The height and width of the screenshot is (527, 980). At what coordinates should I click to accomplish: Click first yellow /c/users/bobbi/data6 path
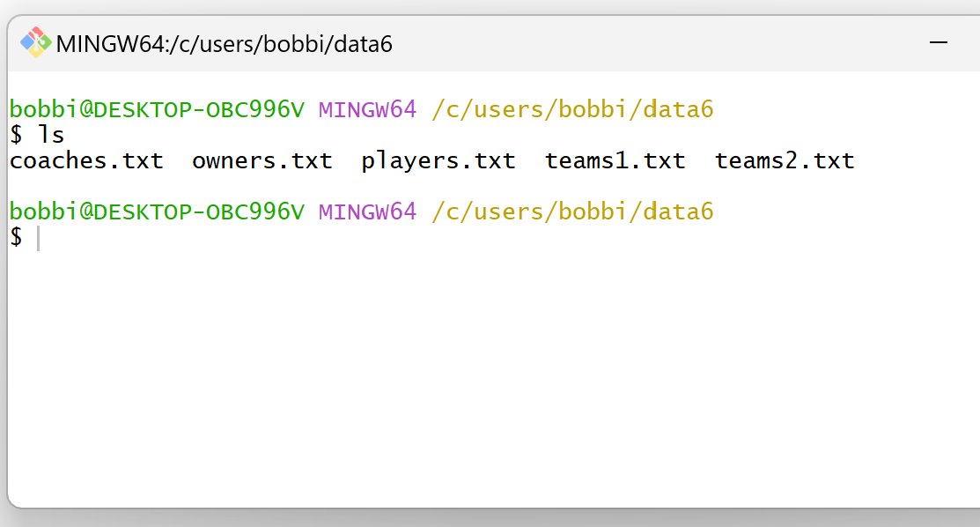pos(572,109)
